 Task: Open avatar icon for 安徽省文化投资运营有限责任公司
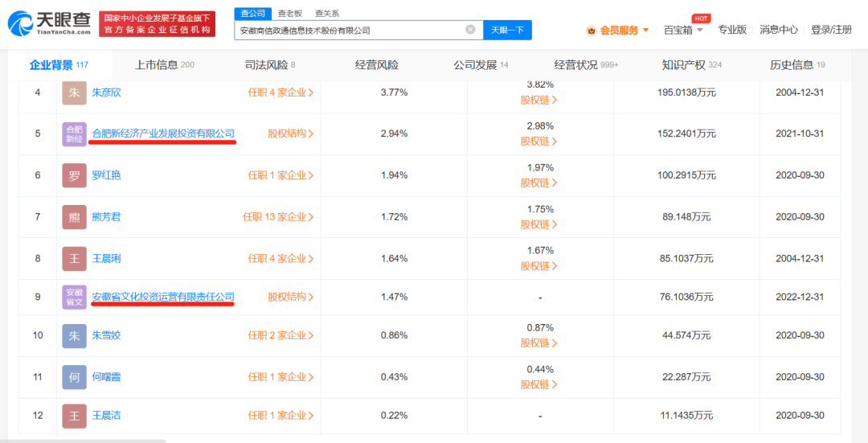click(x=74, y=297)
